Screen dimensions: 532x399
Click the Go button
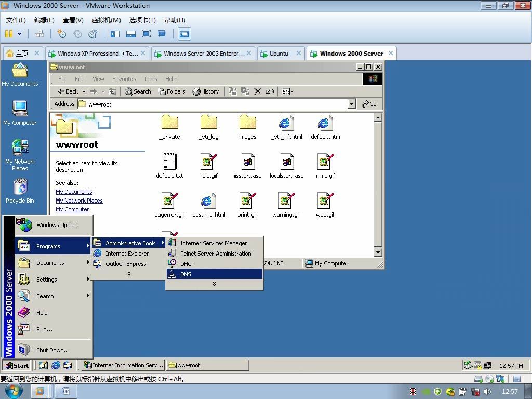coord(369,104)
